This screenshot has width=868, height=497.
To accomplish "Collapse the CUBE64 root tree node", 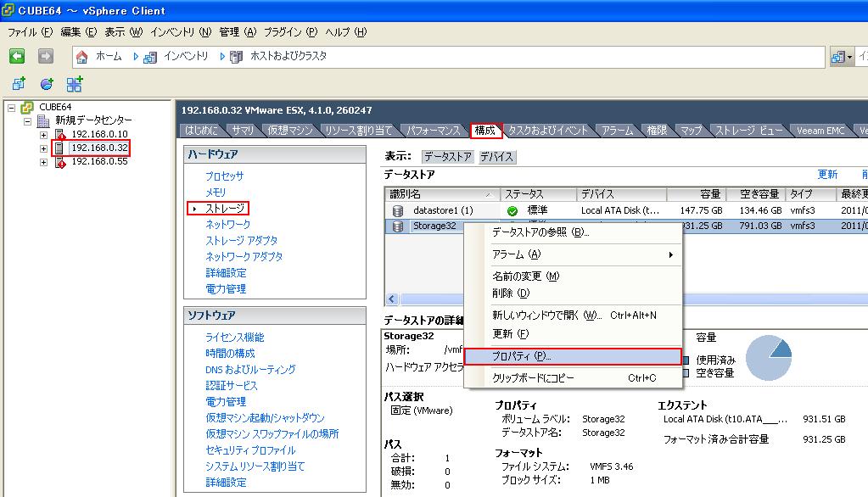I will (12, 108).
